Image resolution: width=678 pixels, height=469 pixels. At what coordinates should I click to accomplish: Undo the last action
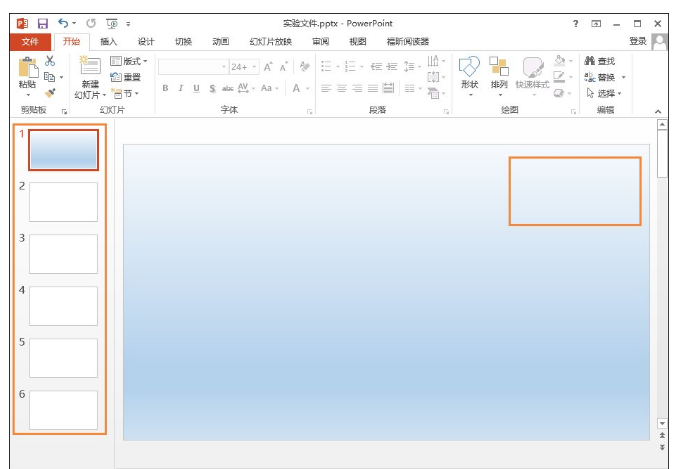(64, 22)
